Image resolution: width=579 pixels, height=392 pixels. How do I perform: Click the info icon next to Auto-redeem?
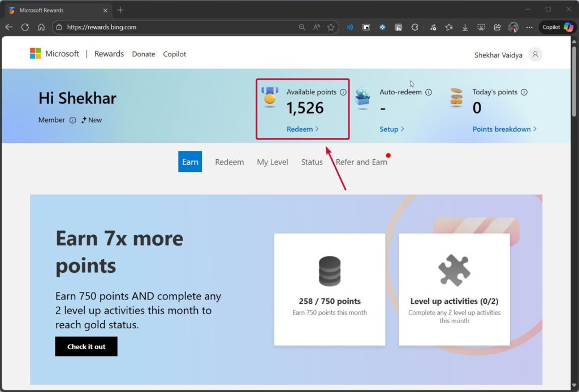(x=430, y=92)
